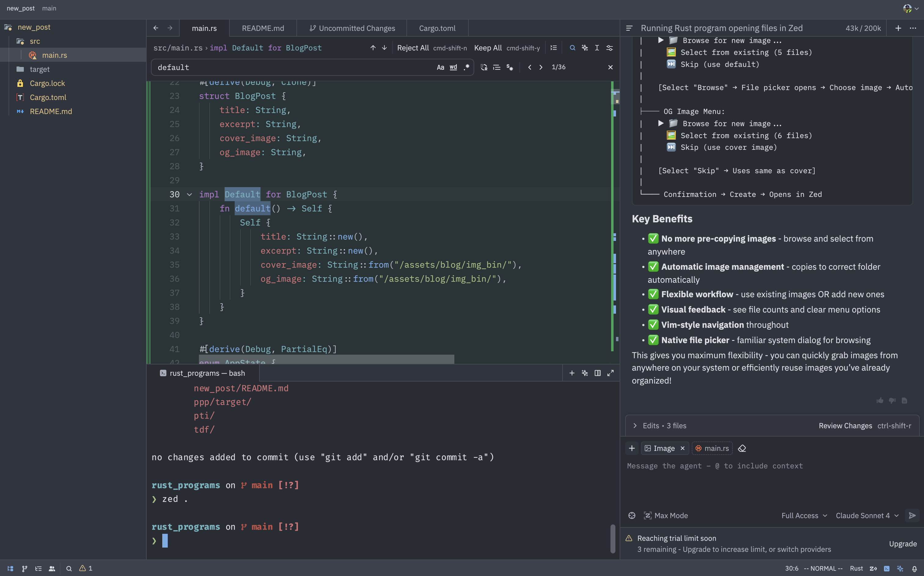Toggle project panel icon in status bar

click(x=10, y=568)
